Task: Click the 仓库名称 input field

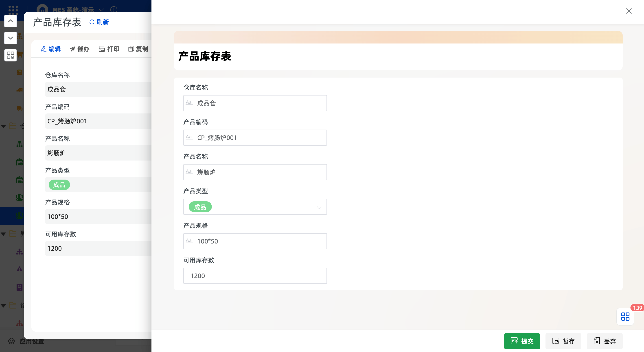Action: click(255, 103)
